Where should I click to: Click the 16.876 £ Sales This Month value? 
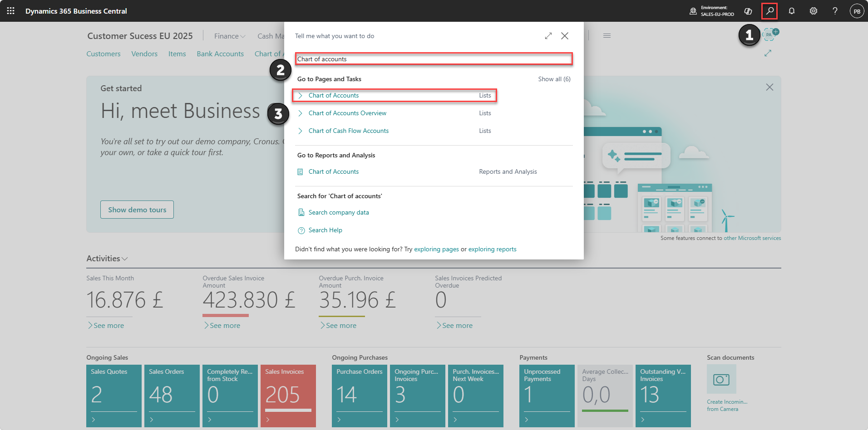tap(125, 300)
